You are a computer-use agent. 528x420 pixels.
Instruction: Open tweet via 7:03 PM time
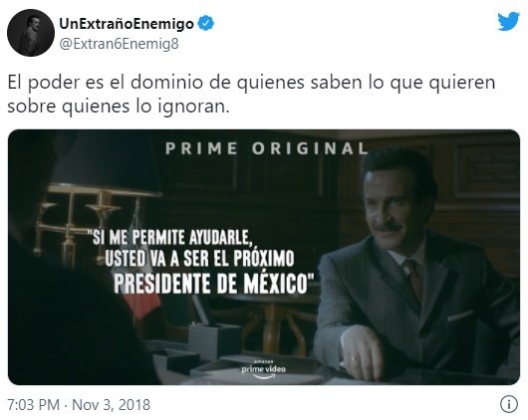(x=33, y=404)
